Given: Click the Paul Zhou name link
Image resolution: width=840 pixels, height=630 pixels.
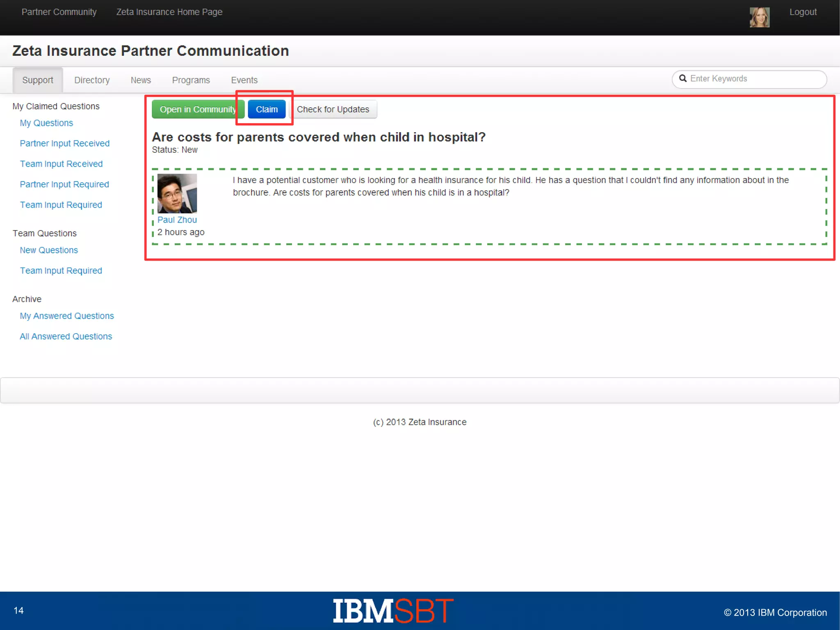Looking at the screenshot, I should [177, 220].
